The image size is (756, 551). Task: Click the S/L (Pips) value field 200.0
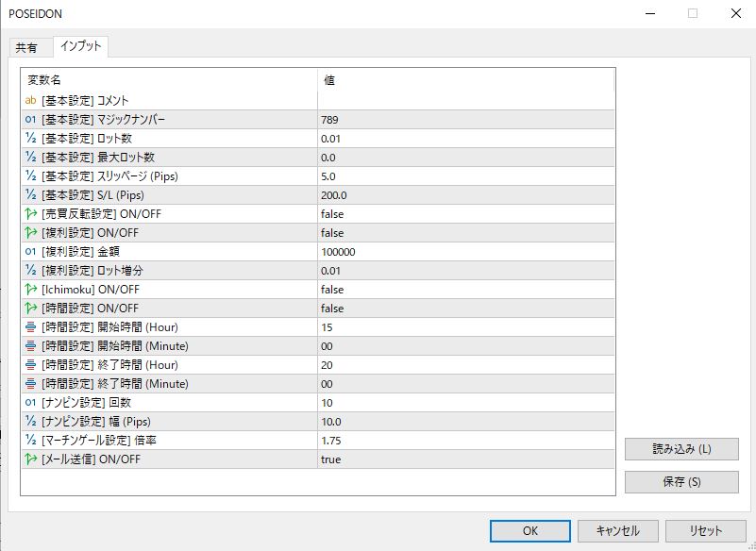[465, 194]
